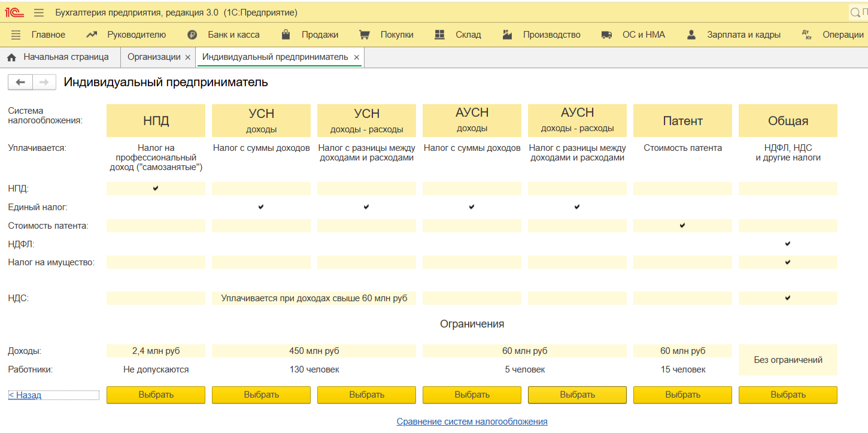This screenshot has width=868, height=433.
Task: Open Руководителю section chart icon
Action: (x=92, y=35)
